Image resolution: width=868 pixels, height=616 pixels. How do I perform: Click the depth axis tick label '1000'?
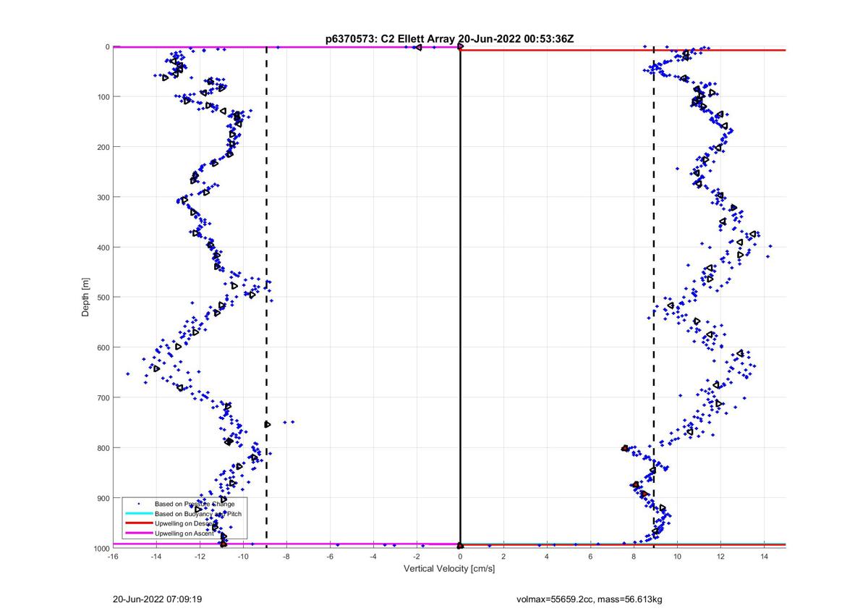tap(101, 548)
